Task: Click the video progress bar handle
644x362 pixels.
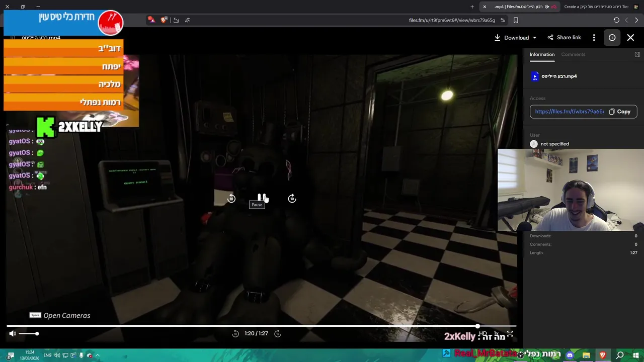Action: (477, 326)
